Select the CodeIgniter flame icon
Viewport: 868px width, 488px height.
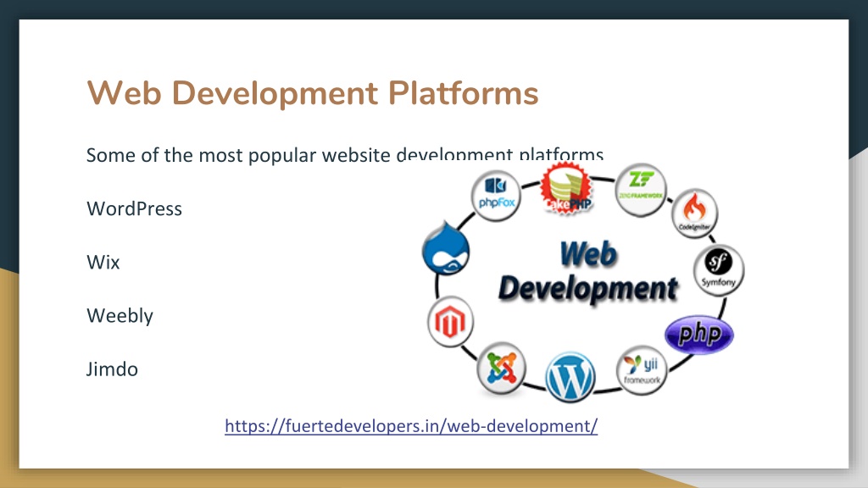pyautogui.click(x=695, y=213)
